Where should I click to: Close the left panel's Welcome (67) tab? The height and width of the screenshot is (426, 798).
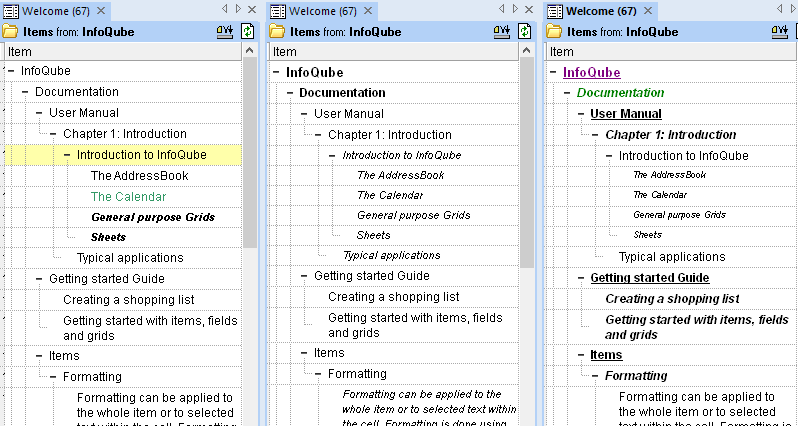point(101,11)
